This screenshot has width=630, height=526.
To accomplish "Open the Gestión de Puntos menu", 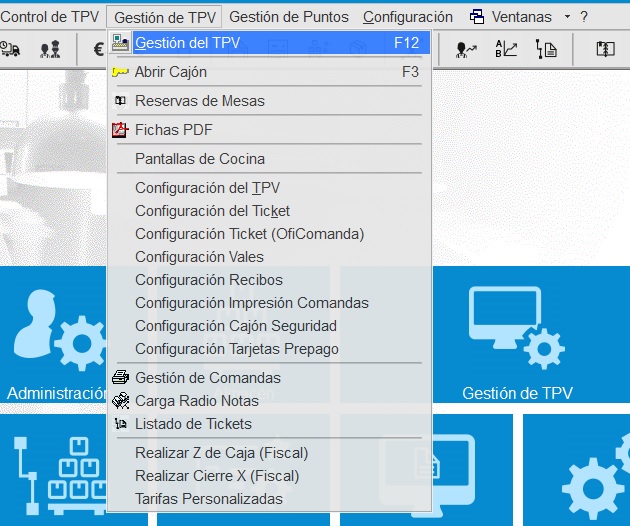I will pos(289,17).
